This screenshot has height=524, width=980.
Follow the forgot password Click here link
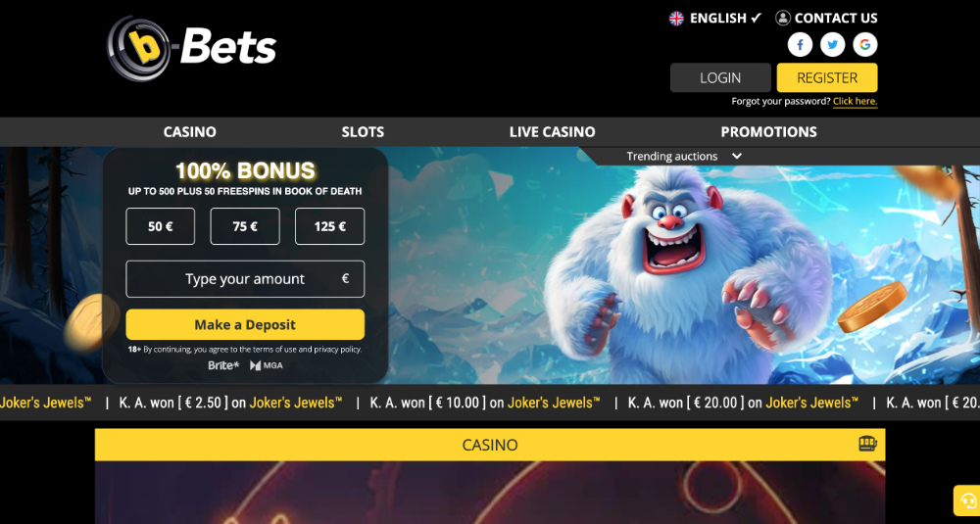coord(855,101)
